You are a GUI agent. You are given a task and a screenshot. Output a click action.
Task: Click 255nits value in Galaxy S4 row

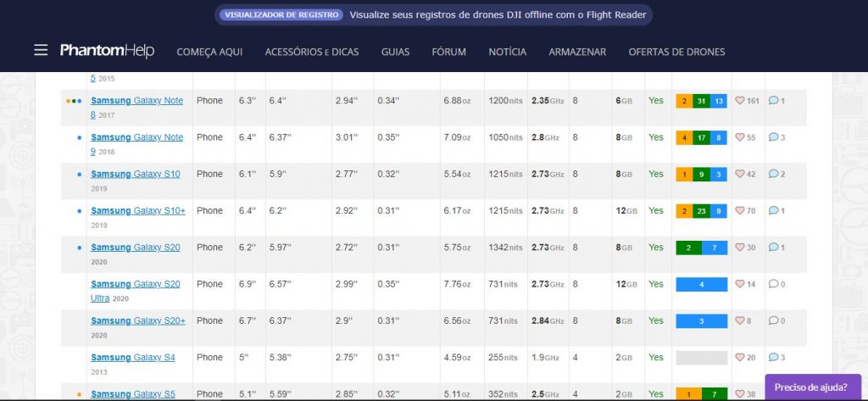coord(504,357)
